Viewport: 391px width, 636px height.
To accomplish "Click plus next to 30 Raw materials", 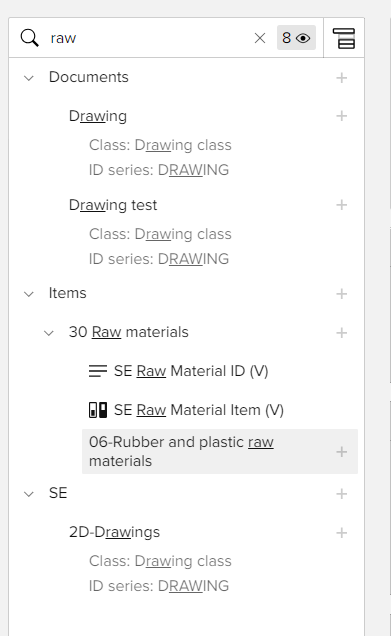I will pos(342,333).
